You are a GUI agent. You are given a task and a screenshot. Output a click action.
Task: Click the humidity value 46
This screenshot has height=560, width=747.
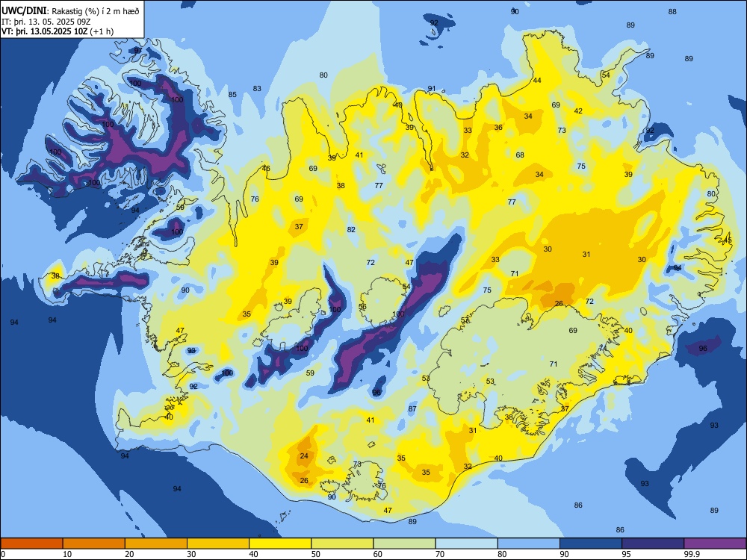[266, 168]
